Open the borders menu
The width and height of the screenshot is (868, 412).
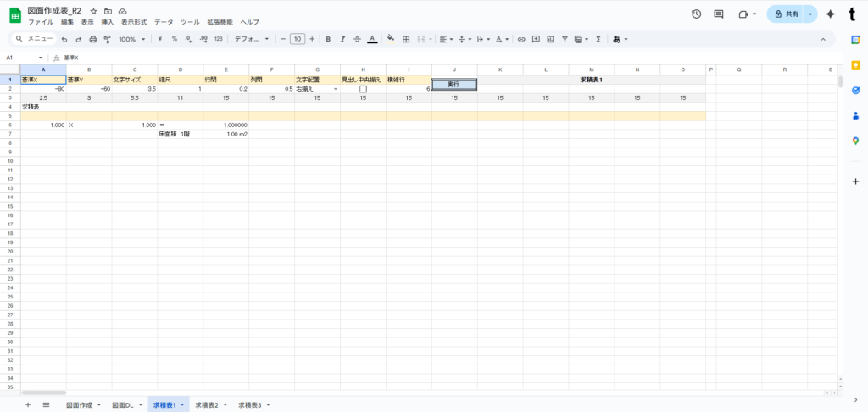pyautogui.click(x=406, y=39)
